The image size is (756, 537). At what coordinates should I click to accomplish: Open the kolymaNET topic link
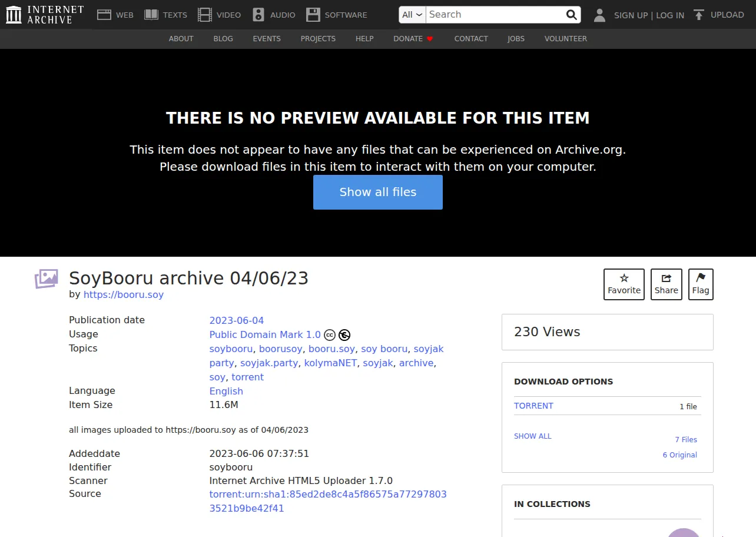click(330, 363)
